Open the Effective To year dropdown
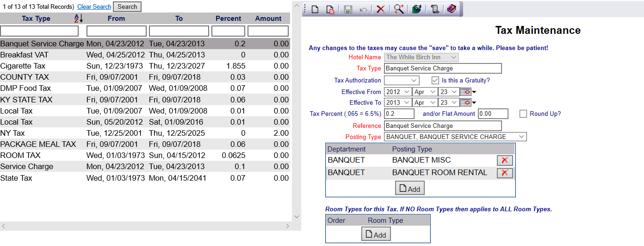The width and height of the screenshot is (644, 246). 397,103
